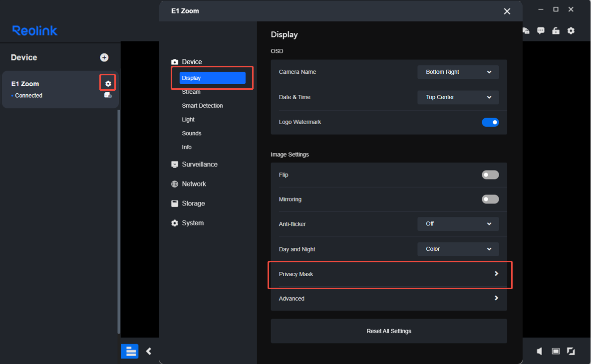Expand the System section
This screenshot has height=364, width=591.
[193, 223]
